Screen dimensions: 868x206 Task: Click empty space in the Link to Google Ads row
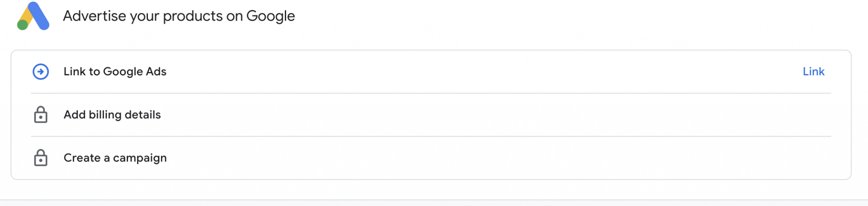pyautogui.click(x=466, y=71)
